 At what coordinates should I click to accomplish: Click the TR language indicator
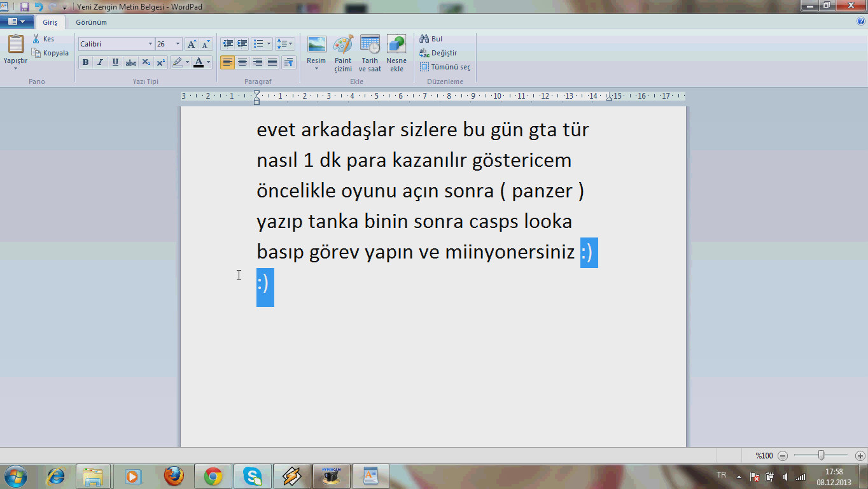(721, 475)
